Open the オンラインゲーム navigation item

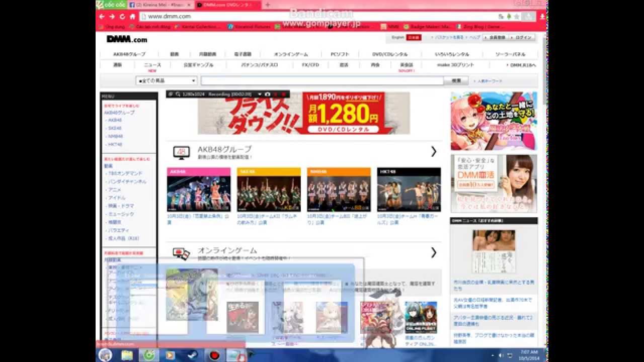290,54
